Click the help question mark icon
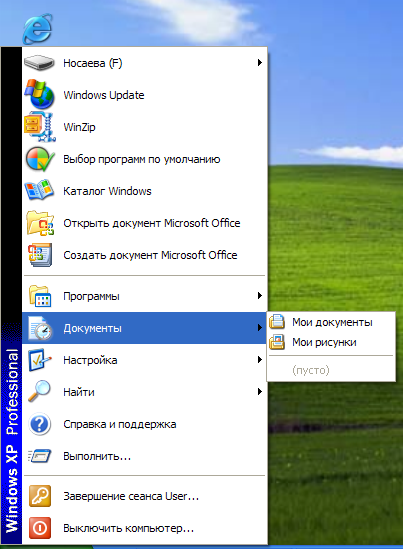 click(x=40, y=424)
